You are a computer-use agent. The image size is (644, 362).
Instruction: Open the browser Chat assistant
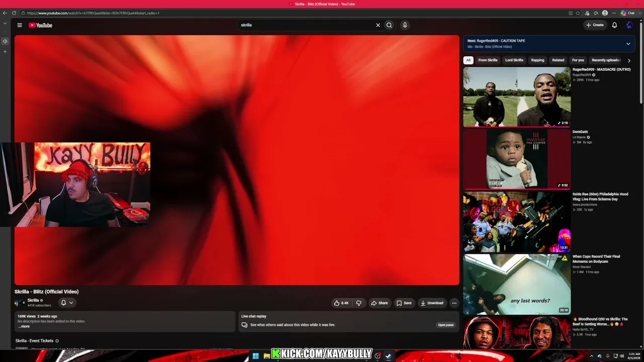point(627,13)
